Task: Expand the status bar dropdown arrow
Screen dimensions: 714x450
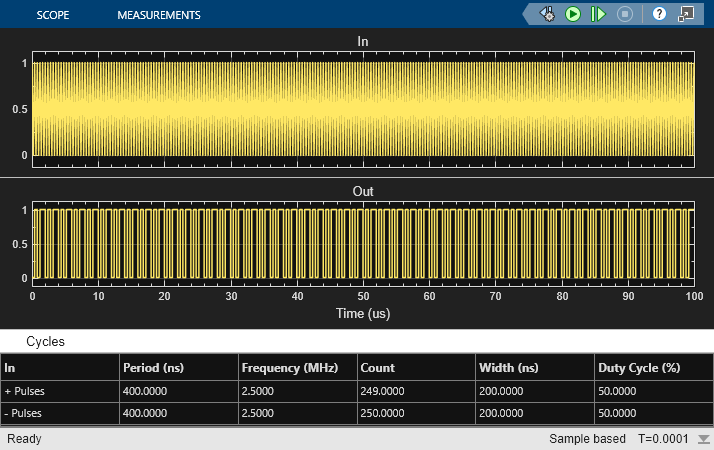Action: click(703, 439)
